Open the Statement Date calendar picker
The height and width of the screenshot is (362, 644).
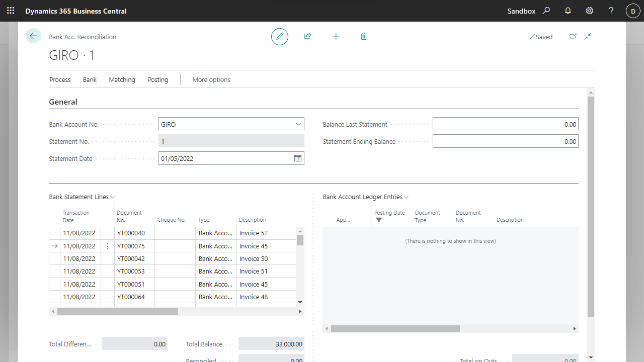[x=298, y=158]
